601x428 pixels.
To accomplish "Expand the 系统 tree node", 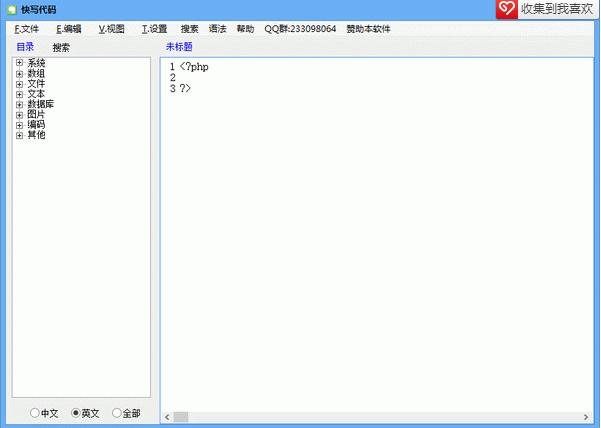I will (20, 62).
